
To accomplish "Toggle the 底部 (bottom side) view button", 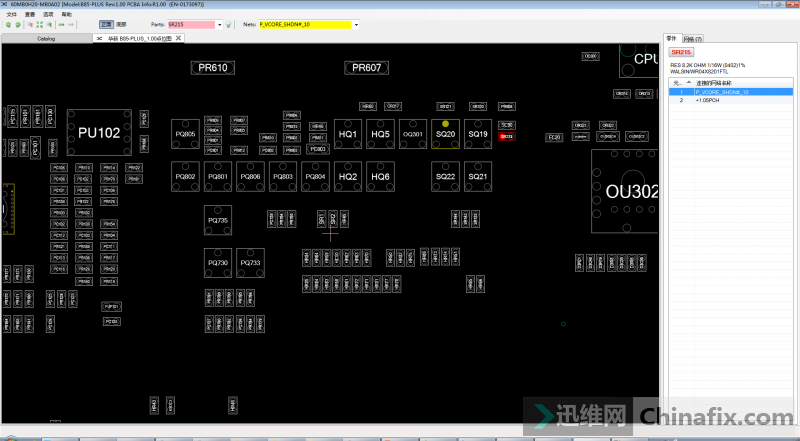I will pyautogui.click(x=121, y=24).
